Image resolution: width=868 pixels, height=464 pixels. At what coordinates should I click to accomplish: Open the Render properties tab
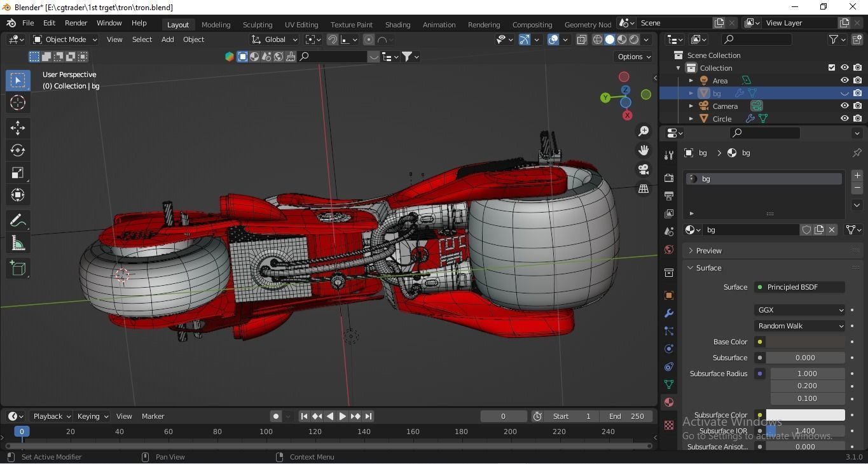point(668,178)
